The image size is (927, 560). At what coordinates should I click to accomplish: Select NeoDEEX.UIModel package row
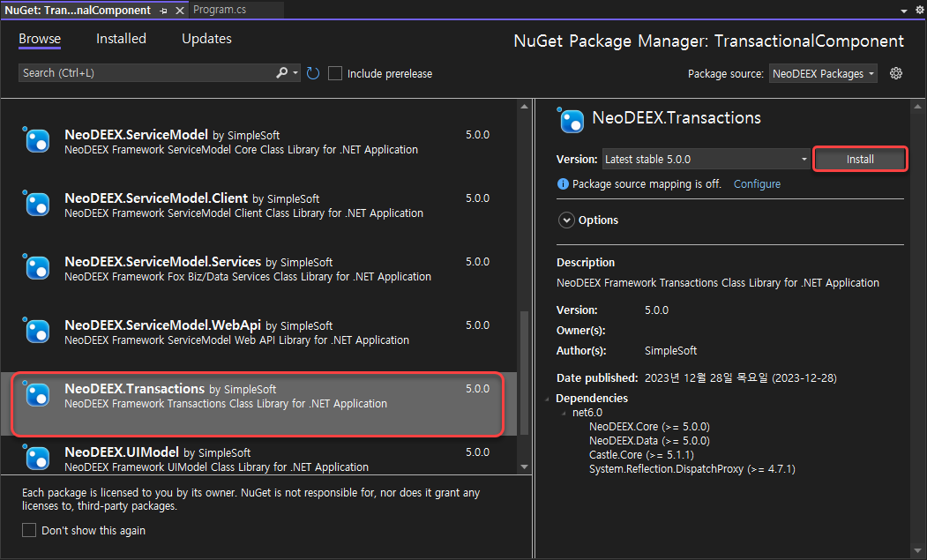tap(259, 456)
